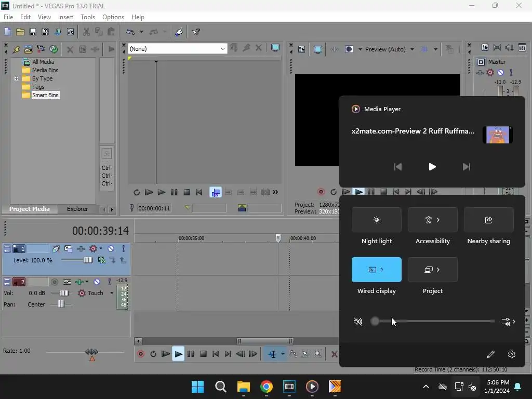Open a project using the folder icon
532x399 pixels.
pyautogui.click(x=20, y=32)
